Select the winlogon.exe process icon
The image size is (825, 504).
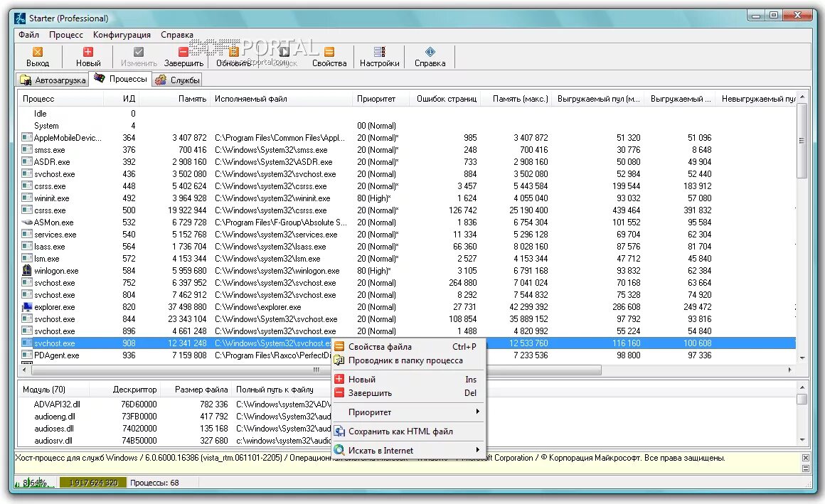tap(27, 270)
